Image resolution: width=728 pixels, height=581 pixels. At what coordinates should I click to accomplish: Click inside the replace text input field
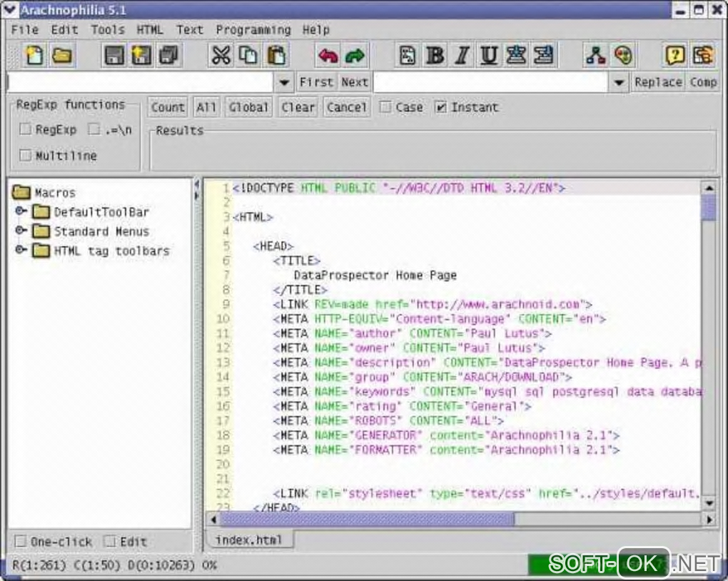pyautogui.click(x=491, y=83)
